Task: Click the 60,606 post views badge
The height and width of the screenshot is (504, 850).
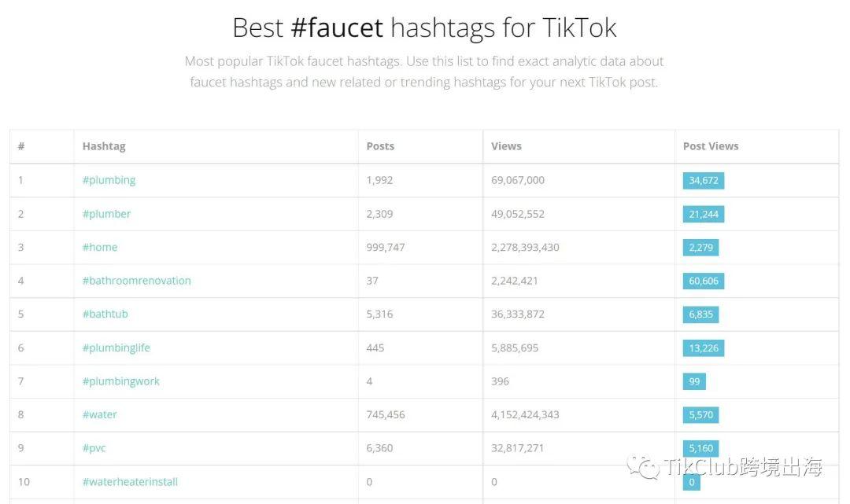Action: coord(704,281)
